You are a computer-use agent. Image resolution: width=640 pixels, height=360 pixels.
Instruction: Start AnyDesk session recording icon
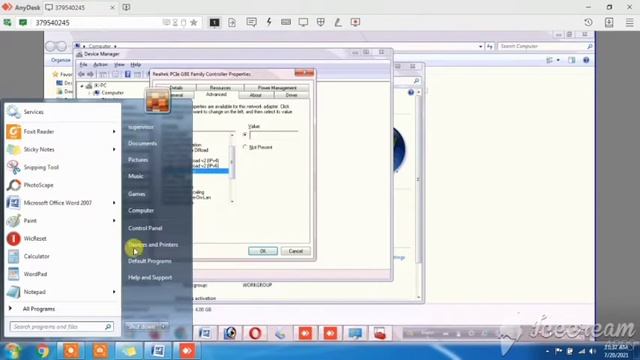[x=356, y=22]
